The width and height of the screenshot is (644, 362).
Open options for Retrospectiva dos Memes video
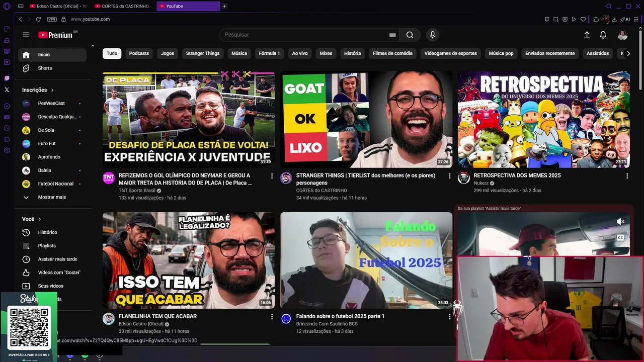(627, 176)
